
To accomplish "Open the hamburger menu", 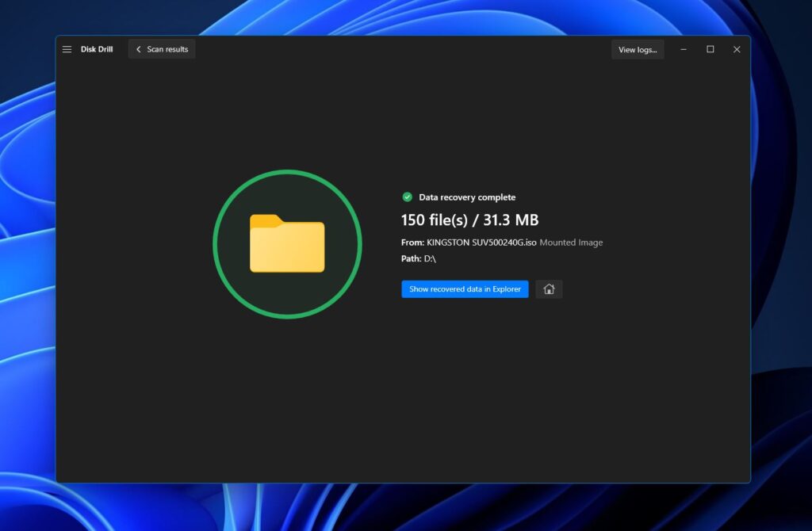I will pyautogui.click(x=67, y=48).
